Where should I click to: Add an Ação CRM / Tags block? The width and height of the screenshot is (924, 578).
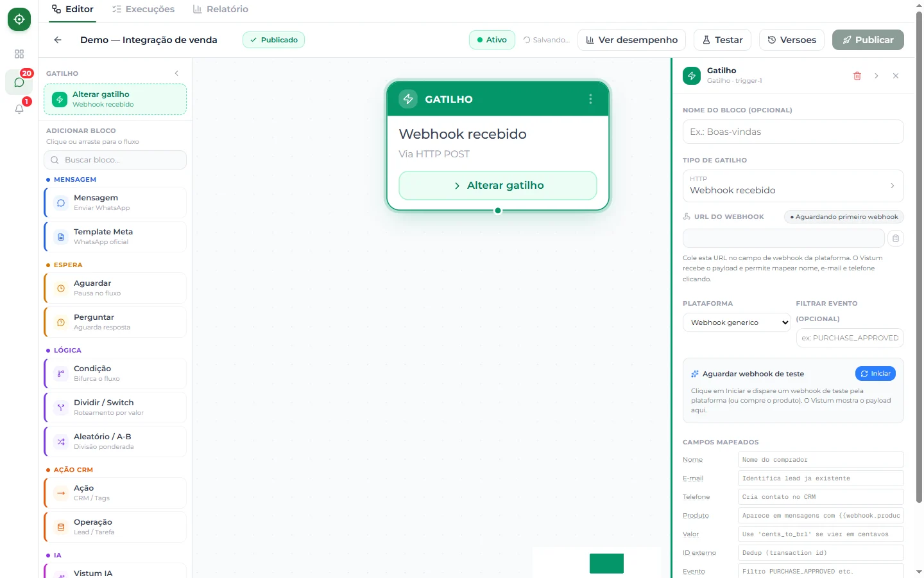pyautogui.click(x=116, y=493)
